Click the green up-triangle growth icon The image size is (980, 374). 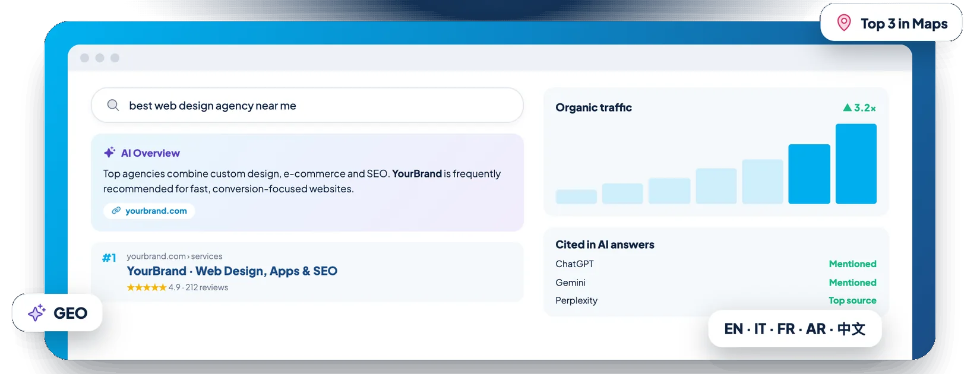click(x=848, y=107)
